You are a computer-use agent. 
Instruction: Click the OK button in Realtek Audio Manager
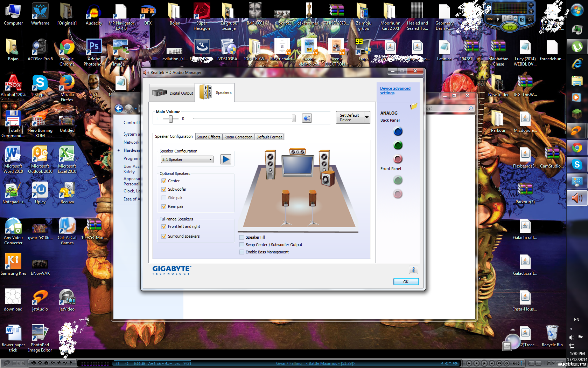(x=406, y=282)
